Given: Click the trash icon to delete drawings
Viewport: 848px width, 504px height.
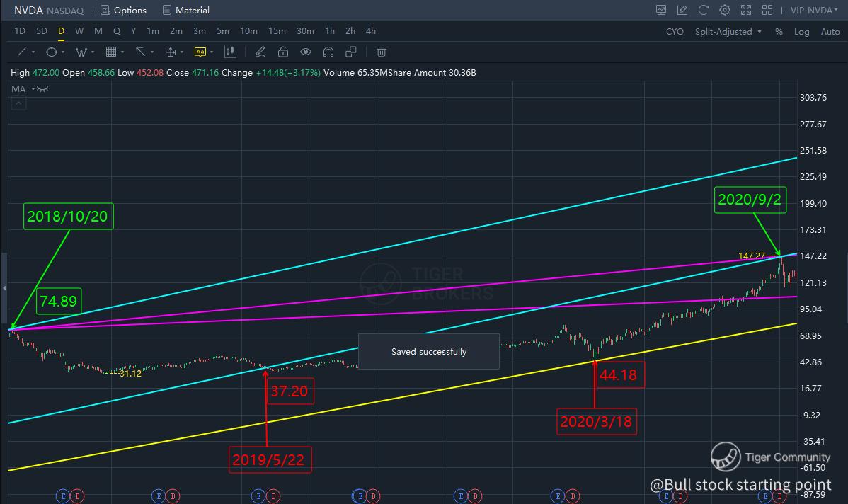Looking at the screenshot, I should coord(382,52).
